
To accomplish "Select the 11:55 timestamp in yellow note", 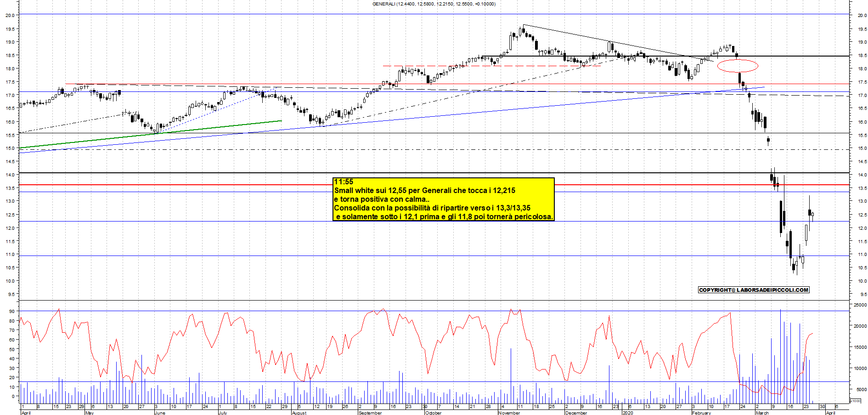I will coord(344,182).
